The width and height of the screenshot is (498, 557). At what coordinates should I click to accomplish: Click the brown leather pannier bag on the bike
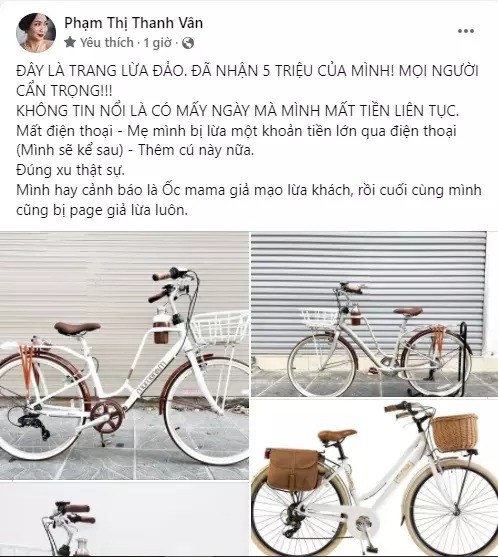click(292, 469)
